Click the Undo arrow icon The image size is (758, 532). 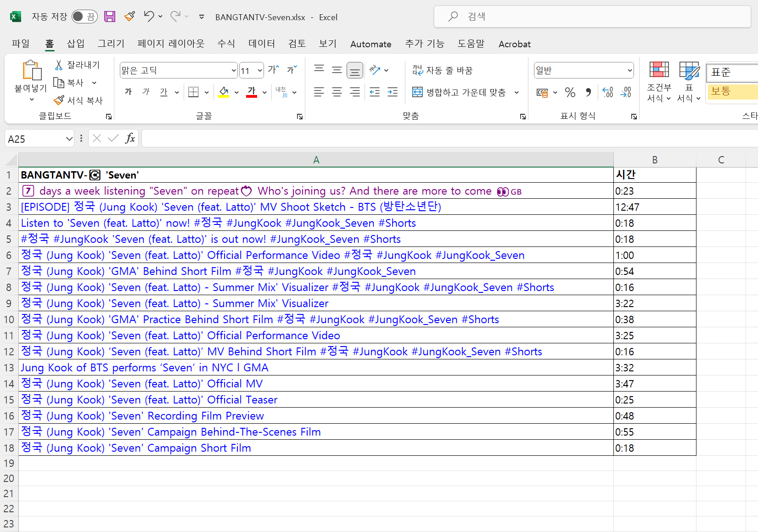click(148, 17)
